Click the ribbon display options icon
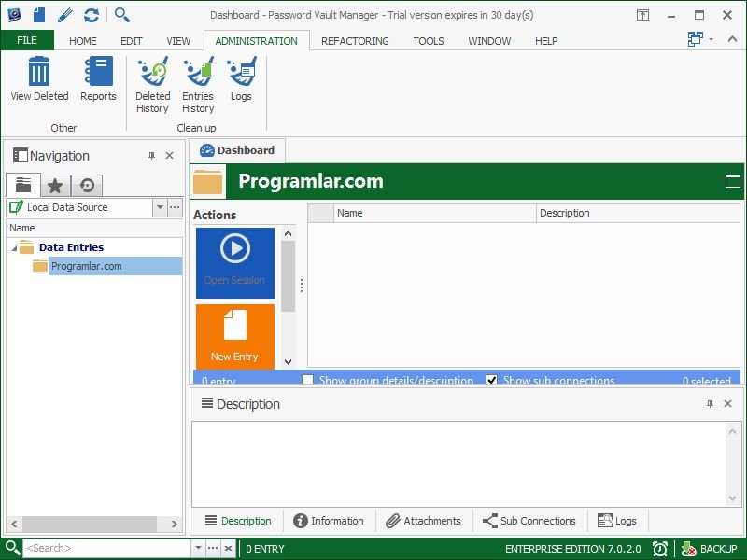The height and width of the screenshot is (560, 747). [x=642, y=15]
